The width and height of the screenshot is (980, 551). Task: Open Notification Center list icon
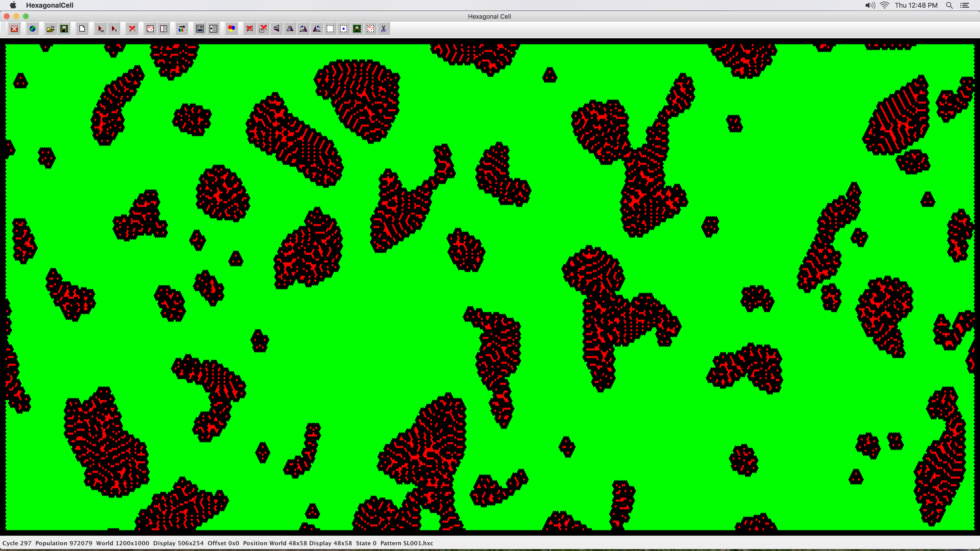[x=965, y=5]
